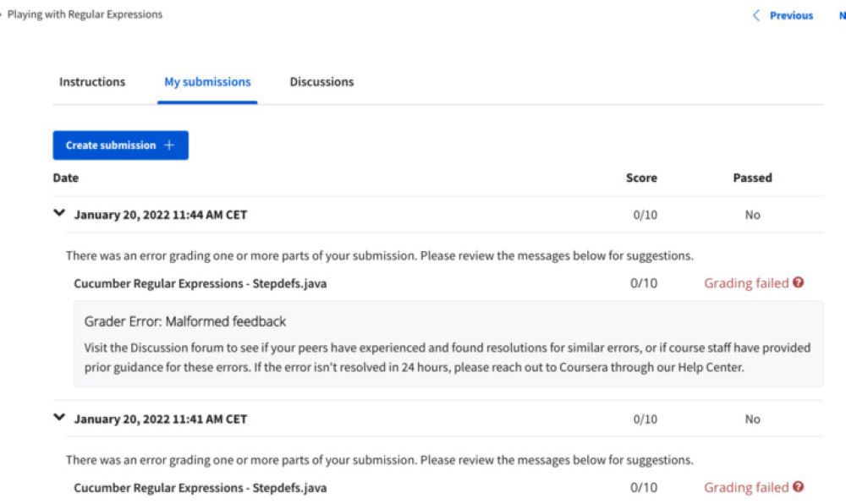Go to the Previous item link
846x504 pixels.
[791, 15]
